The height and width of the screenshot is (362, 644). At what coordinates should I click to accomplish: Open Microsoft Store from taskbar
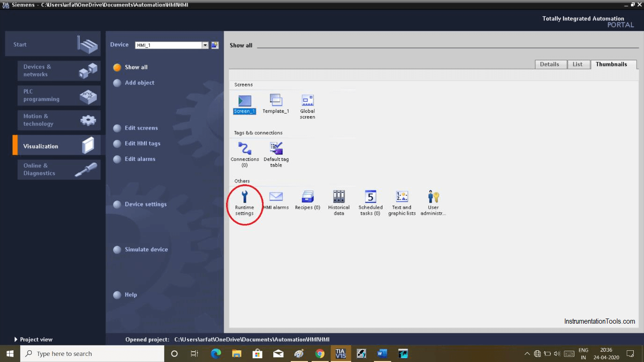coord(257,354)
